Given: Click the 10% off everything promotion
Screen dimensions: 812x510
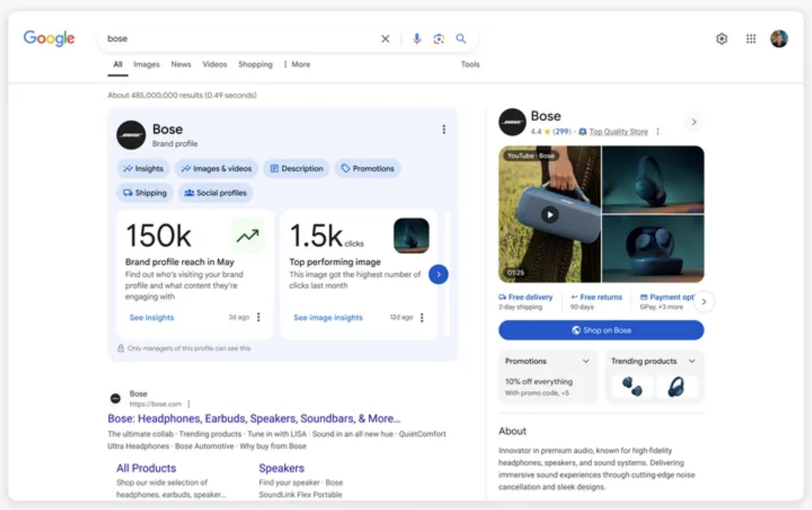Looking at the screenshot, I should click(x=539, y=382).
